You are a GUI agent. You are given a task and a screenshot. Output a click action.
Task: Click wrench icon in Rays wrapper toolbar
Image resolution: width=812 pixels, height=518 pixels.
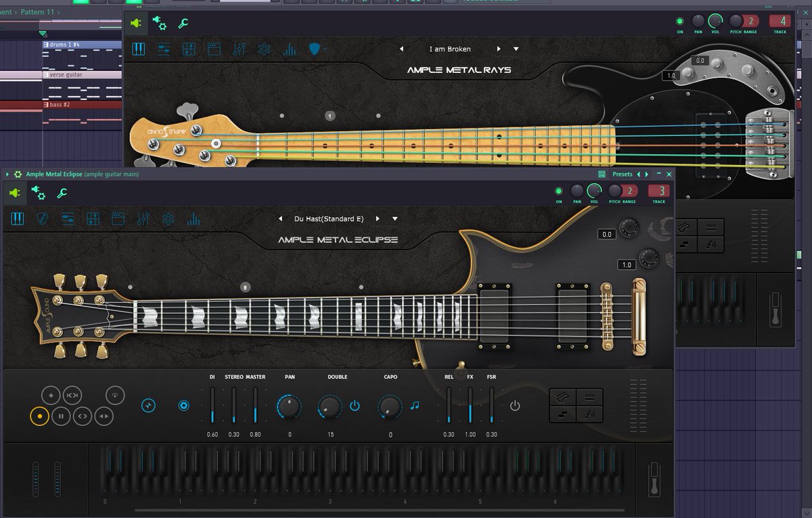point(183,24)
